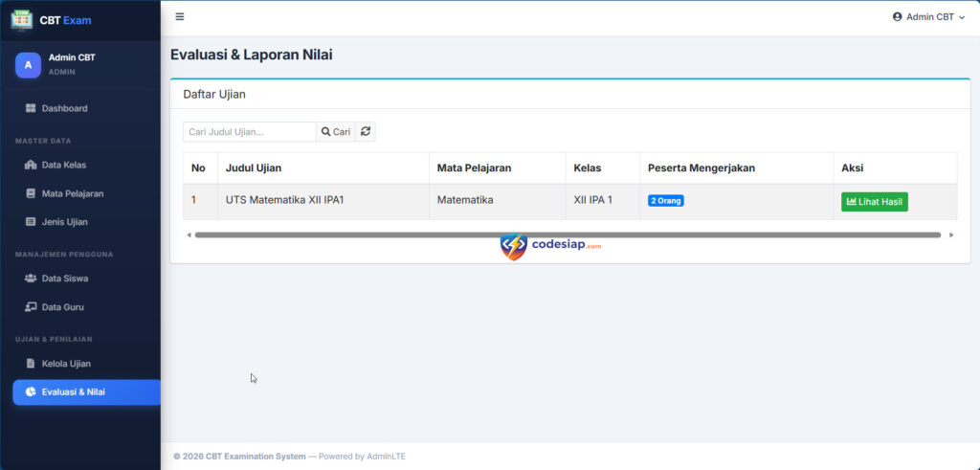Viewport: 980px width, 470px height.
Task: Click the right scroll arrow of table
Action: (950, 235)
